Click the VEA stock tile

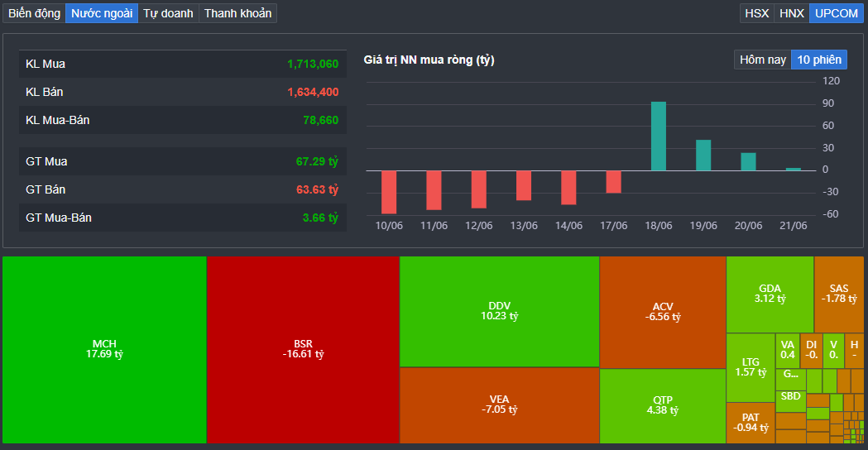499,405
